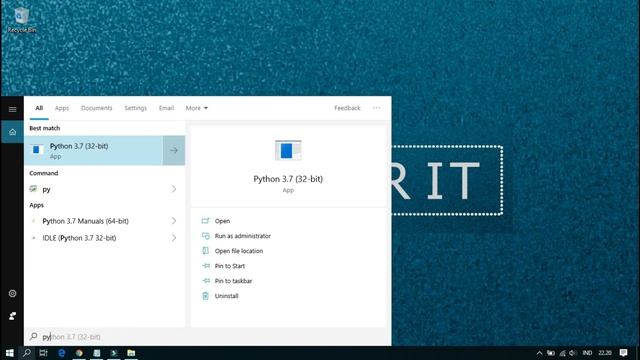Click the Python 3.7 Manuals (64-bit) result icon

(x=33, y=221)
